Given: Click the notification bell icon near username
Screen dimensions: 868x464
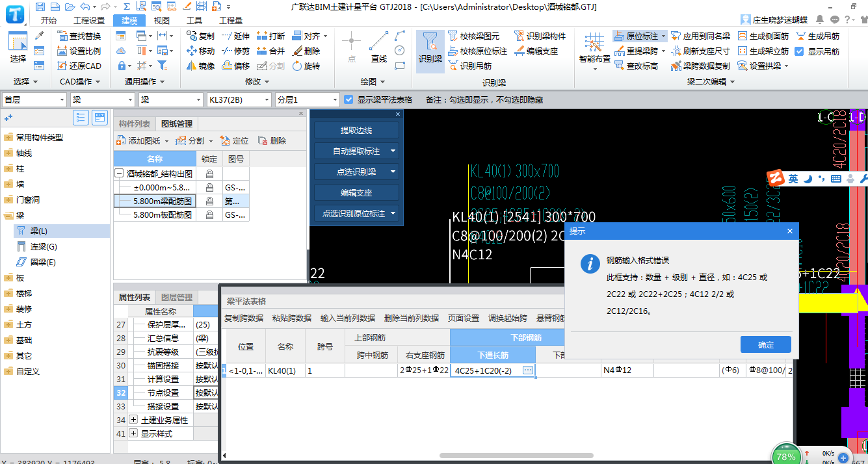Looking at the screenshot, I should 821,19.
